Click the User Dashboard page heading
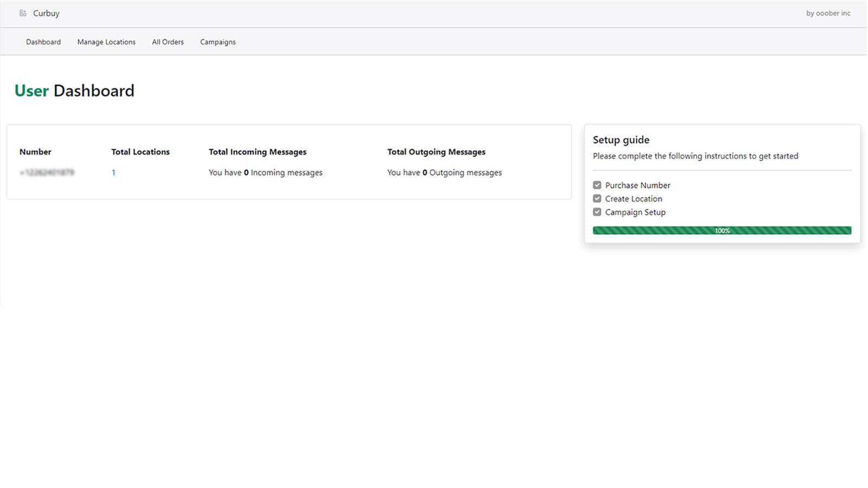The width and height of the screenshot is (868, 488). 74,91
